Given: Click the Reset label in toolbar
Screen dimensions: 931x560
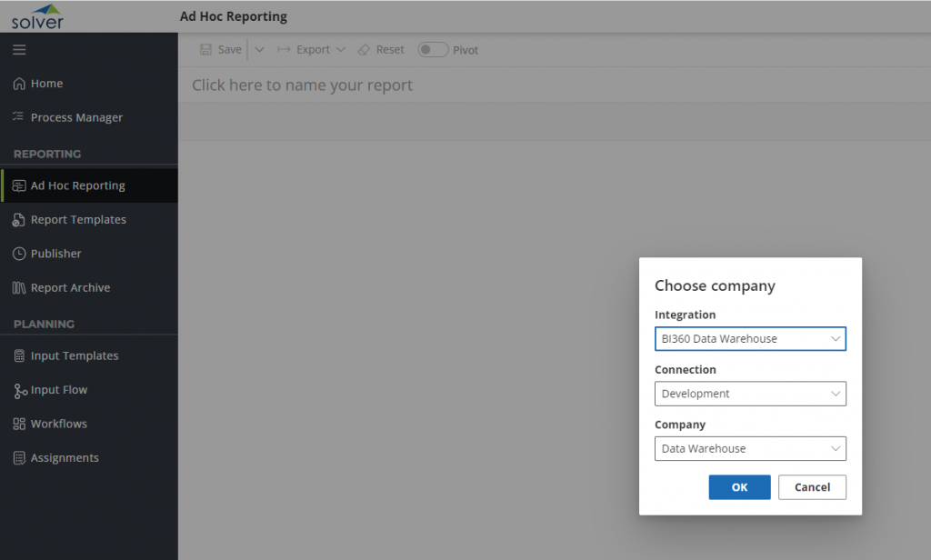Looking at the screenshot, I should tap(390, 50).
